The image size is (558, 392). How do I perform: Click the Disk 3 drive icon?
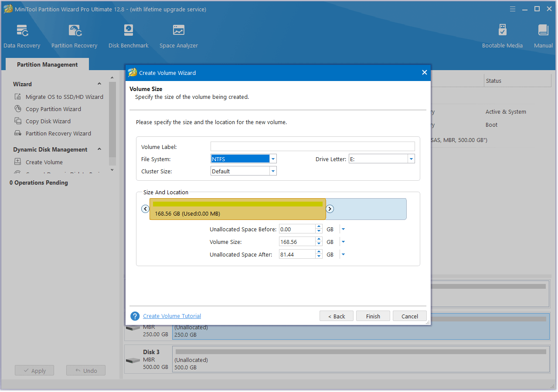click(133, 361)
